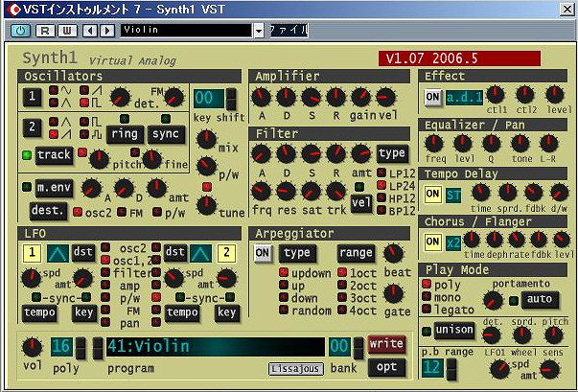
Task: Click the LFO 1 dst button
Action: coord(83,253)
